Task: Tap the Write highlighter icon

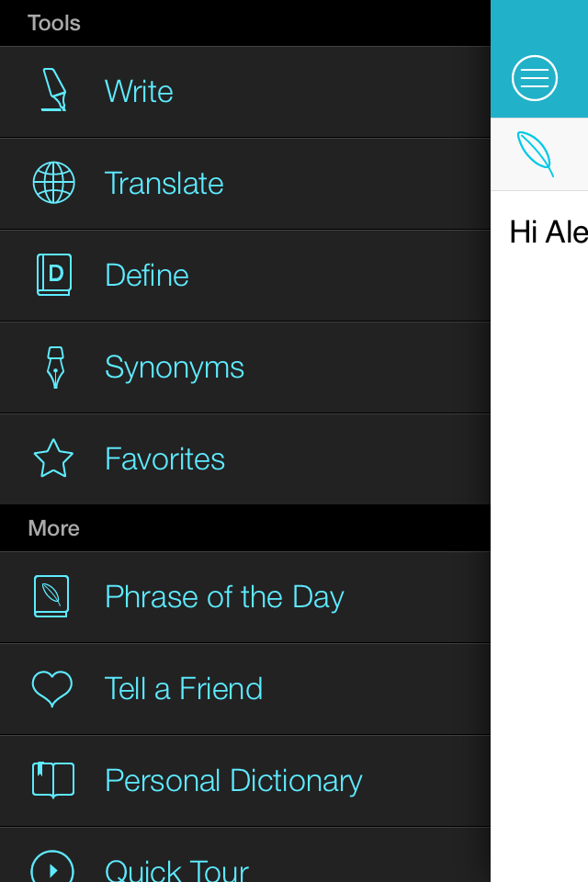Action: coord(54,90)
